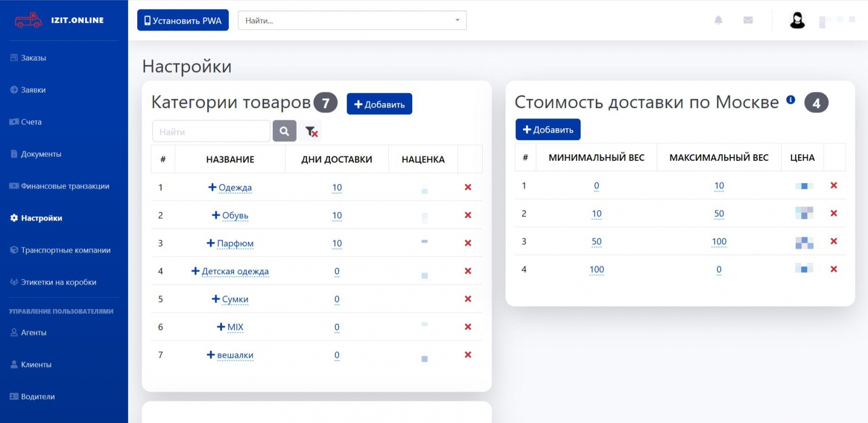The width and height of the screenshot is (868, 423).
Task: Delete the Парфюм category row
Action: click(x=468, y=243)
